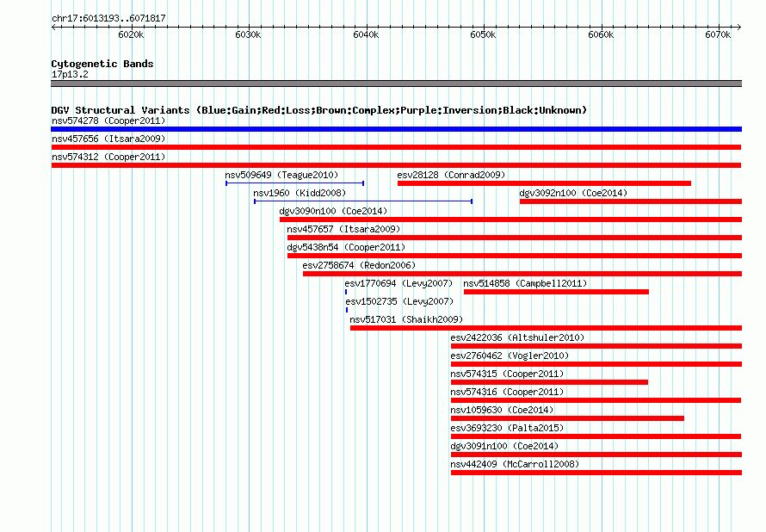Click dgv3090n100 (Coe2014) label
The width and height of the screenshot is (766, 532).
coord(333,211)
